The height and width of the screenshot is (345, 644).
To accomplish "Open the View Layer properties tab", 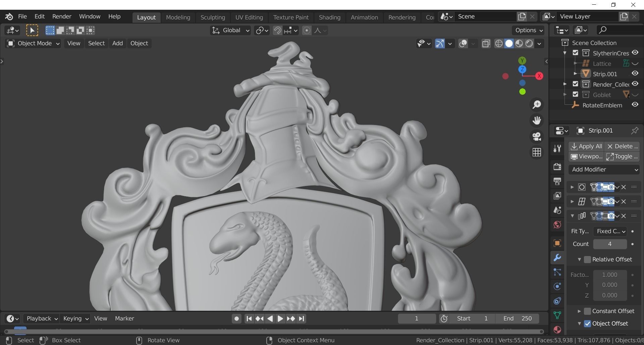I will click(x=557, y=196).
